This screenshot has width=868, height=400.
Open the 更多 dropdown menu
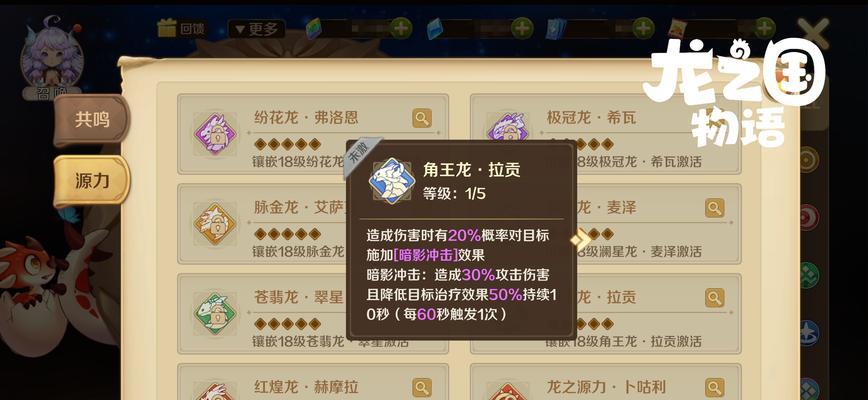[256, 29]
